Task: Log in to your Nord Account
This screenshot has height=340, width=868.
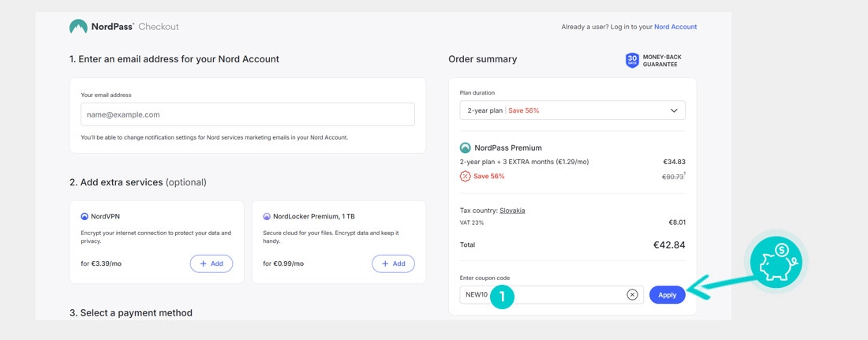Action: pyautogui.click(x=675, y=27)
